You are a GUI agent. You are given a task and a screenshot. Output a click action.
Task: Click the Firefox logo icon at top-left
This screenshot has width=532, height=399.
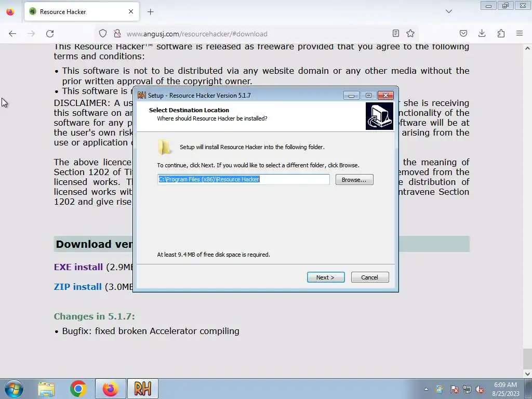coord(10,11)
